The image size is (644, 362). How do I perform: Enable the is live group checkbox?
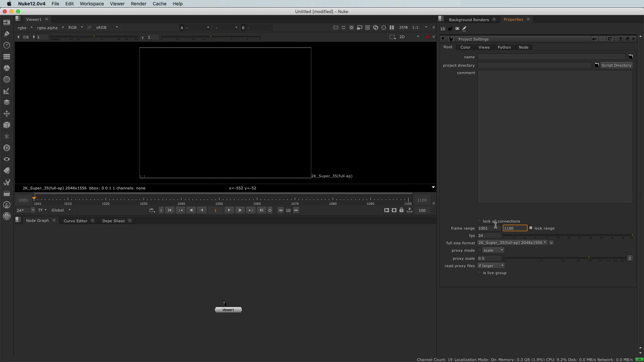click(479, 273)
